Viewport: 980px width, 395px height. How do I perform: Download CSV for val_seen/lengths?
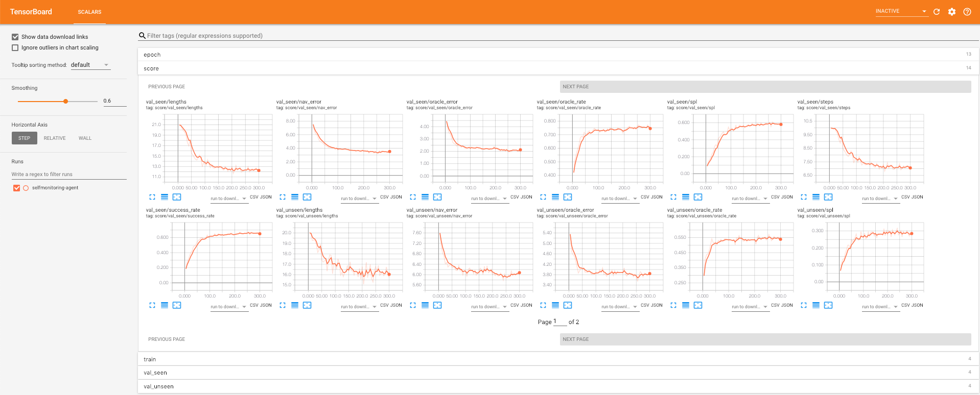[254, 197]
